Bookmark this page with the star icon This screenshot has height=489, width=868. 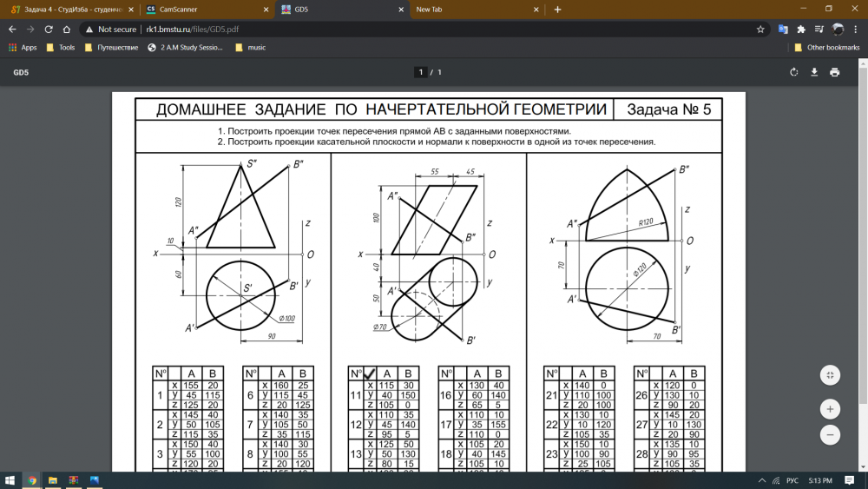[x=760, y=29]
